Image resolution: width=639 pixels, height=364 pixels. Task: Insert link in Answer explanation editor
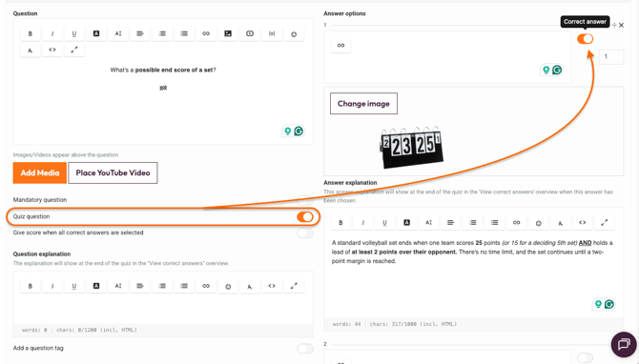click(x=517, y=223)
